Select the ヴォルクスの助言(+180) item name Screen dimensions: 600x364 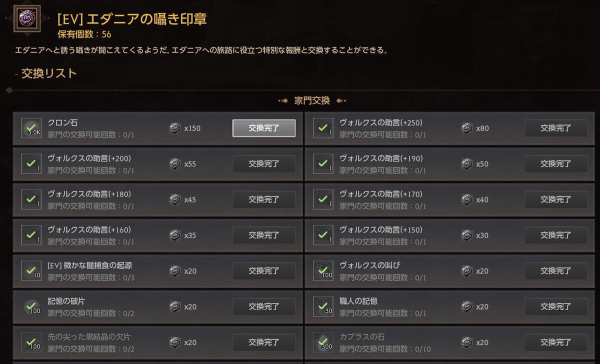(89, 194)
